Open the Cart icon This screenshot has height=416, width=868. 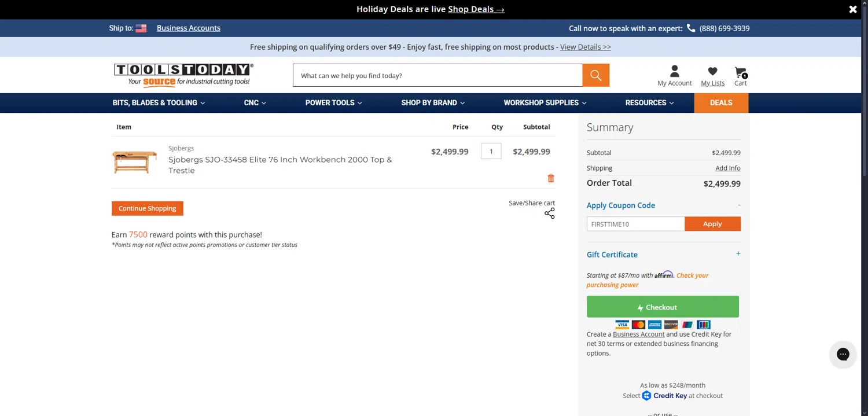[x=741, y=72]
